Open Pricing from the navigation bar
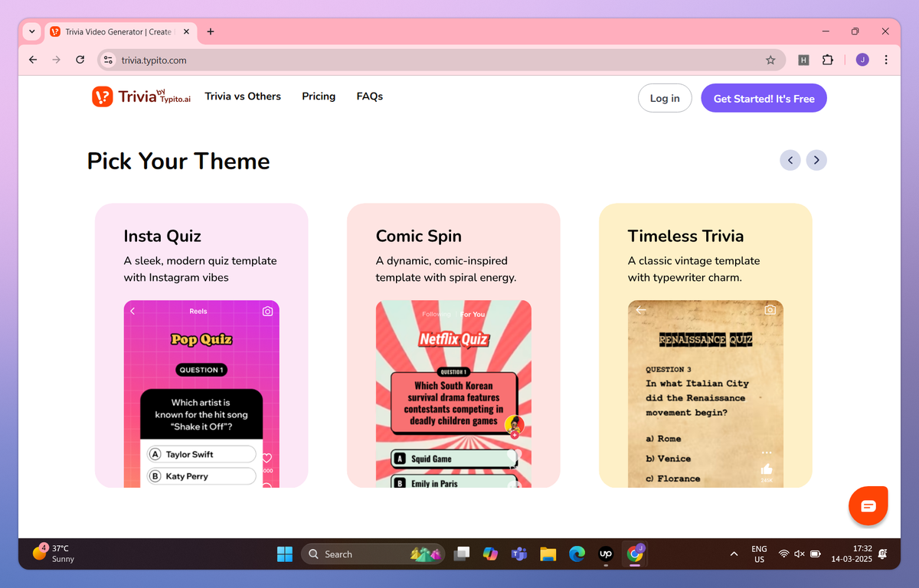919x588 pixels. 319,96
